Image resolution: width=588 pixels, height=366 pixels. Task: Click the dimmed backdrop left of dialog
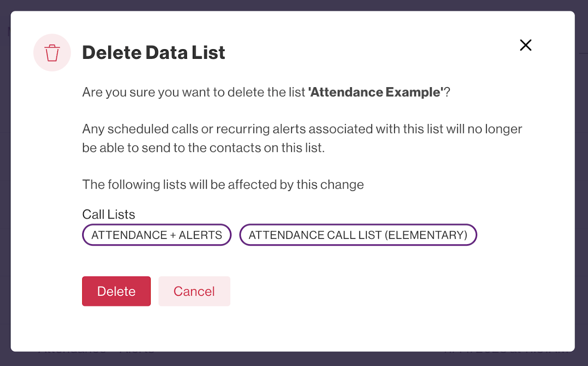coord(5,184)
